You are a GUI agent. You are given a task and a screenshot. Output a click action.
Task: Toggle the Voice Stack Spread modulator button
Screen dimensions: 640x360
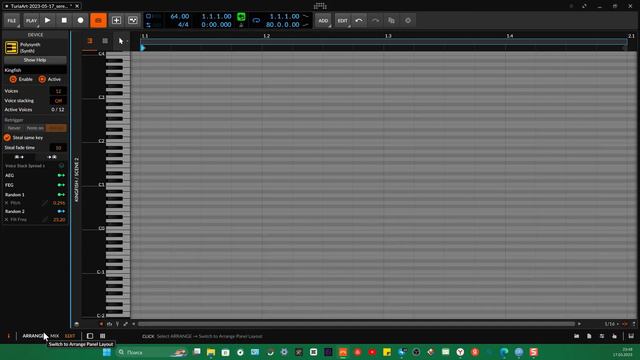click(61, 166)
